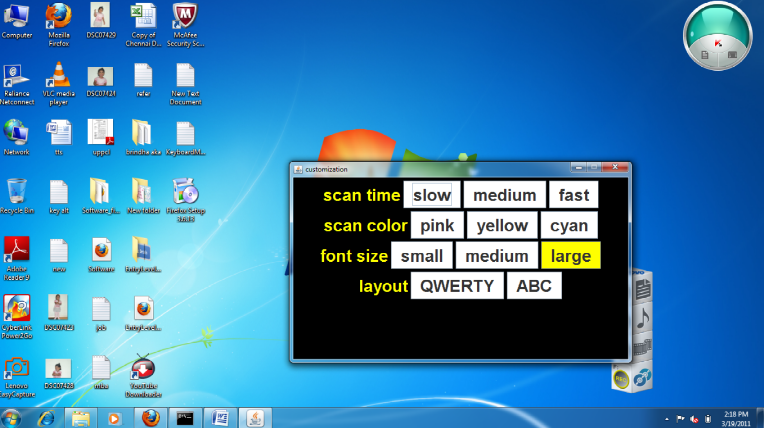764x428 pixels.
Task: Select the large font size option
Action: 570,256
